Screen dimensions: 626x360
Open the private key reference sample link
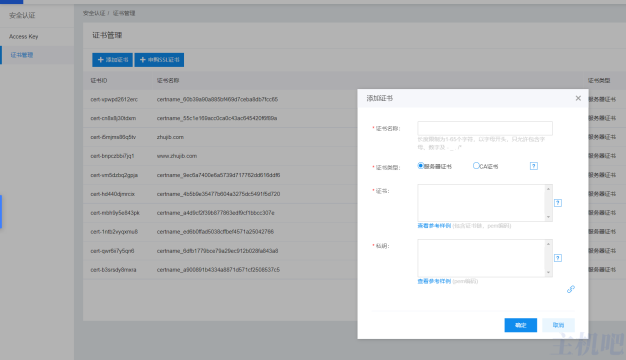point(434,281)
